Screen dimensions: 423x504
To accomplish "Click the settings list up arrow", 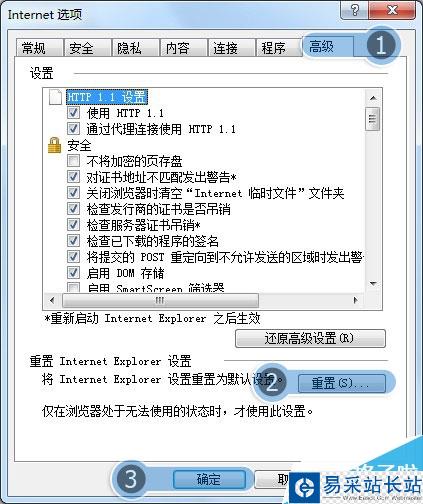I will (373, 98).
